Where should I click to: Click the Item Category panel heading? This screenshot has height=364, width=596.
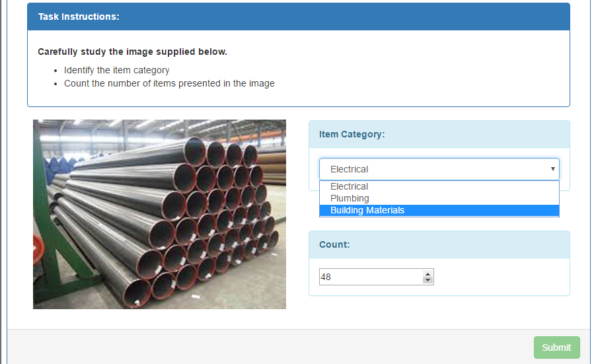(x=439, y=134)
